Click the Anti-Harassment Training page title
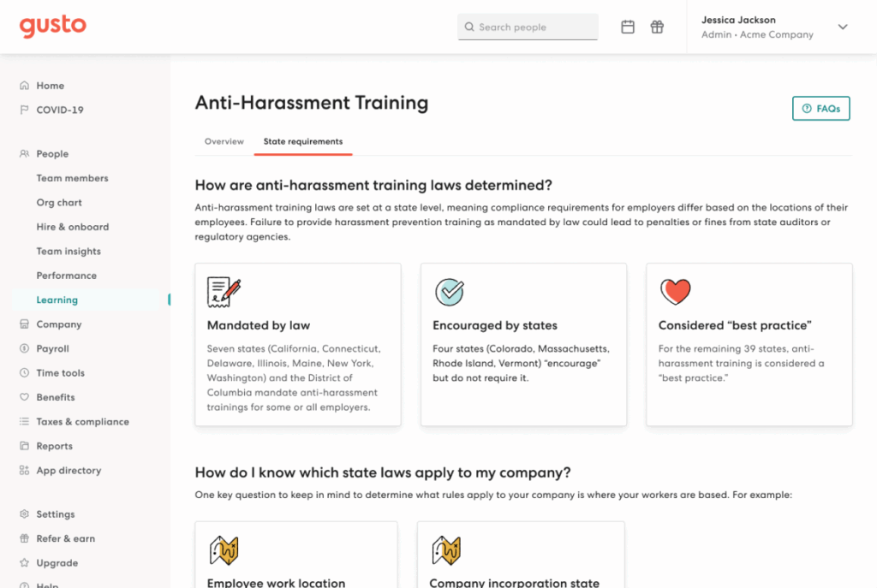This screenshot has height=588, width=877. point(312,103)
